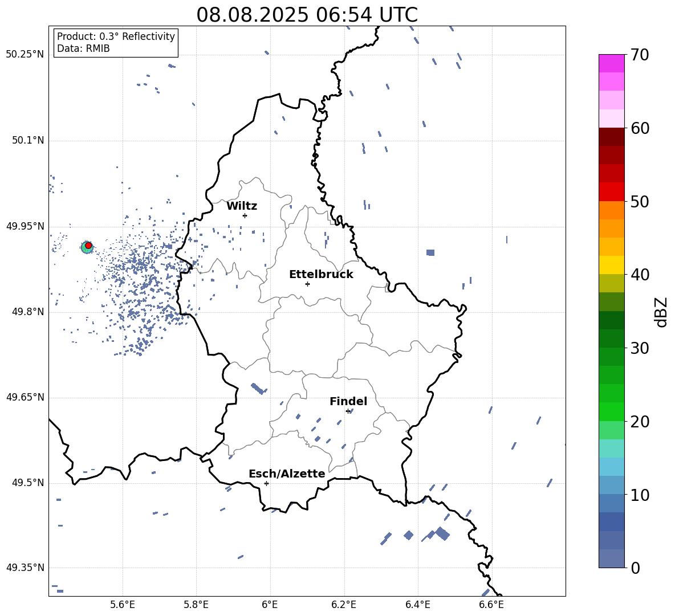Click the Esch/Alzette station cross marker

[x=266, y=483]
